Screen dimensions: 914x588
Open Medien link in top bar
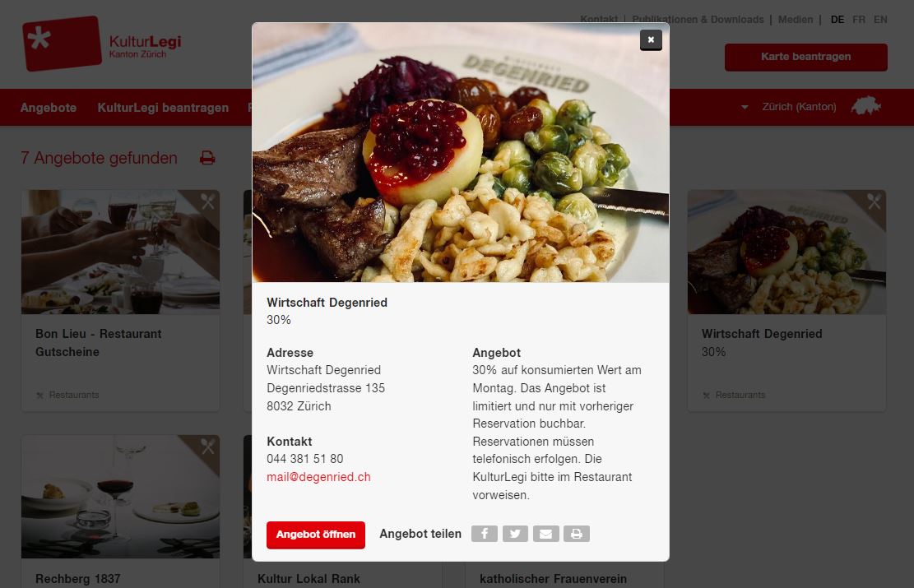tap(795, 19)
